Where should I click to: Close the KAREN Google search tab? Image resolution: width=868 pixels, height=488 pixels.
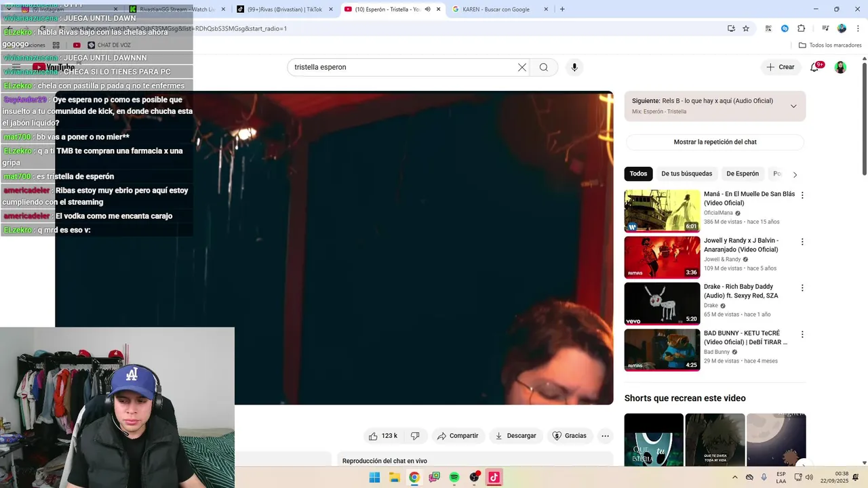[545, 9]
